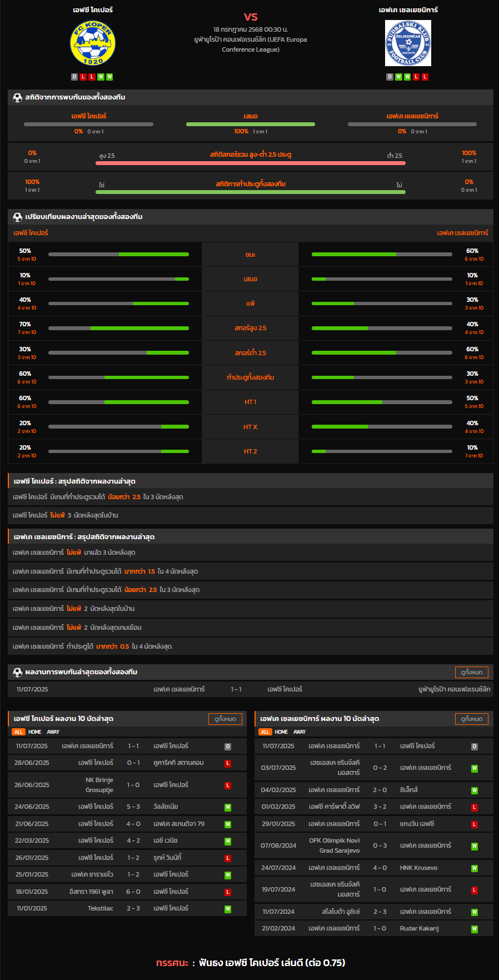Image resolution: width=499 pixels, height=980 pixels.
Task: Click the green draw 100% head-to-head bar
Action: 251,125
